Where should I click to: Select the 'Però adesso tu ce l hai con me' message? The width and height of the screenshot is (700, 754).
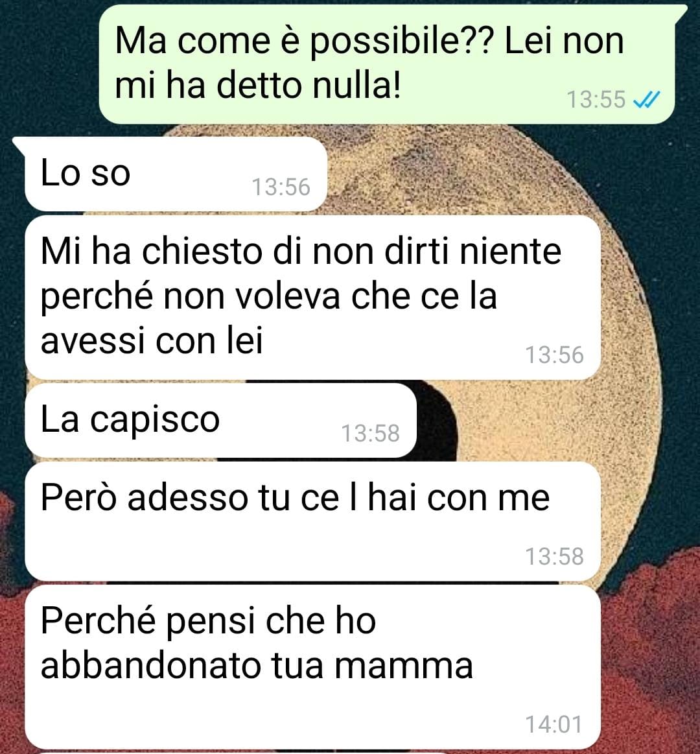313,521
